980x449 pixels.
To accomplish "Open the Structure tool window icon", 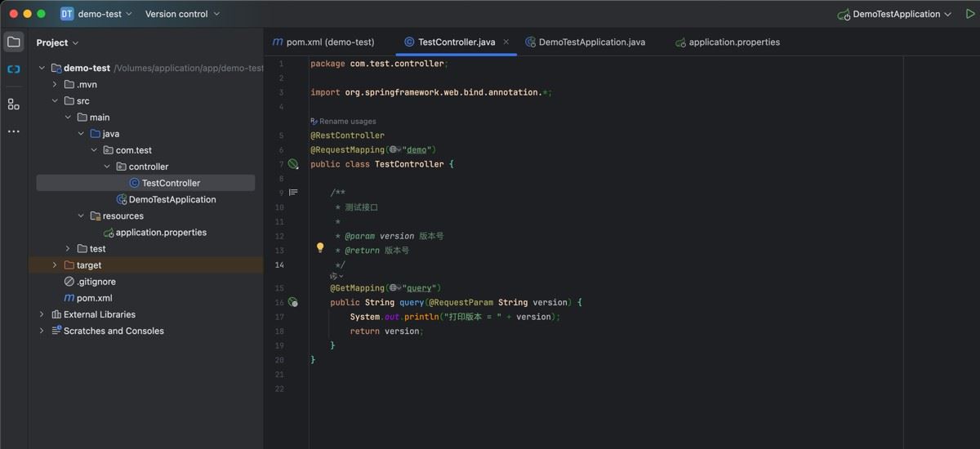I will [x=14, y=104].
